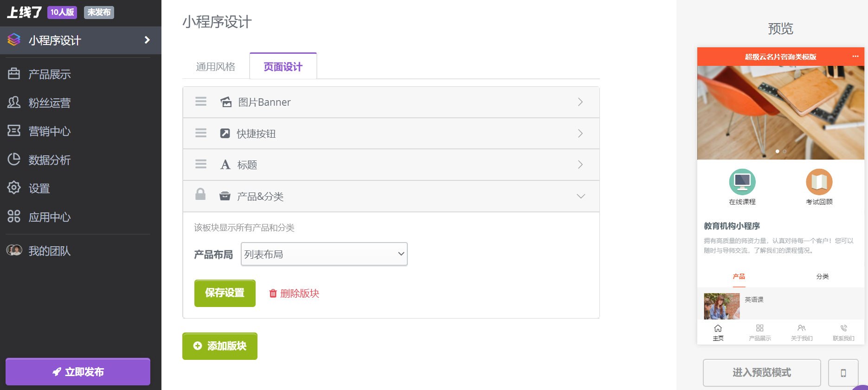Click the 在线课程 icon in the preview

742,182
